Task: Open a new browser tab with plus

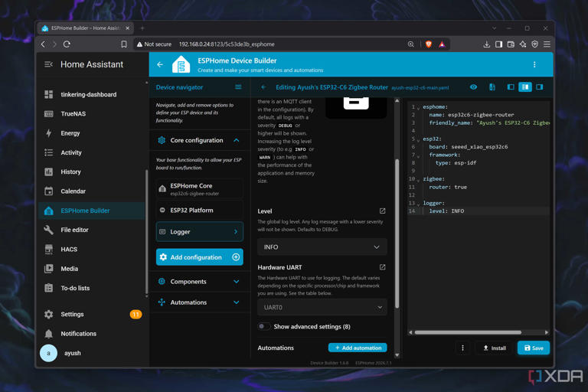Action: (x=142, y=28)
